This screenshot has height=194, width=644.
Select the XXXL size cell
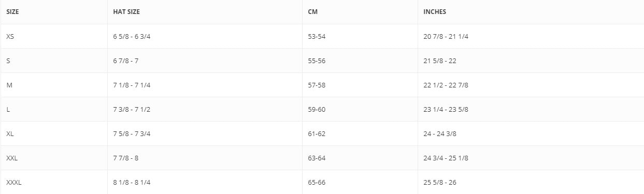[14, 182]
